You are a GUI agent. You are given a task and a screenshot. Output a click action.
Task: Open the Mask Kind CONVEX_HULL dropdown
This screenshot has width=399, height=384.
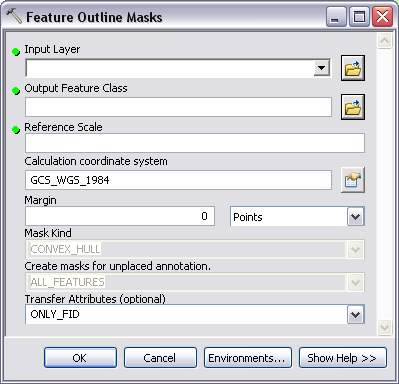355,249
